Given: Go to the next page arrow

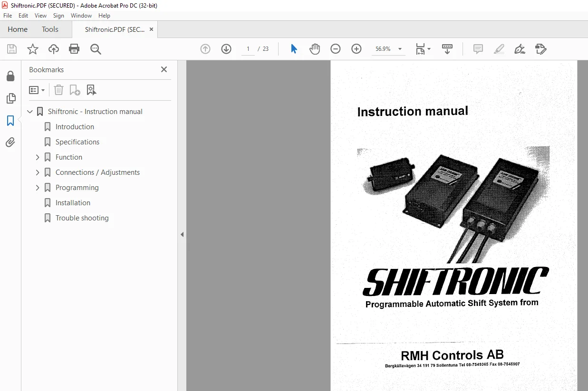Looking at the screenshot, I should click(226, 49).
